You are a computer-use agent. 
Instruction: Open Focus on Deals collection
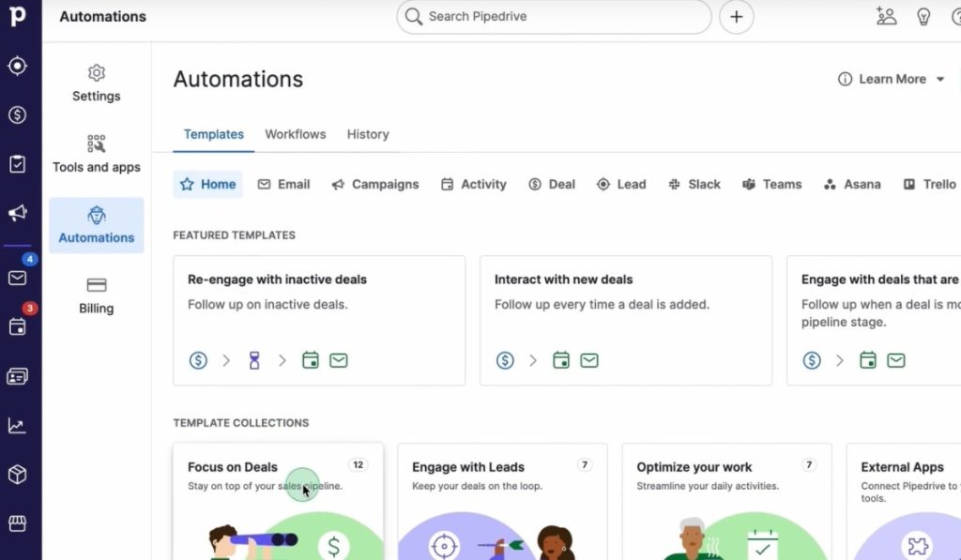278,501
